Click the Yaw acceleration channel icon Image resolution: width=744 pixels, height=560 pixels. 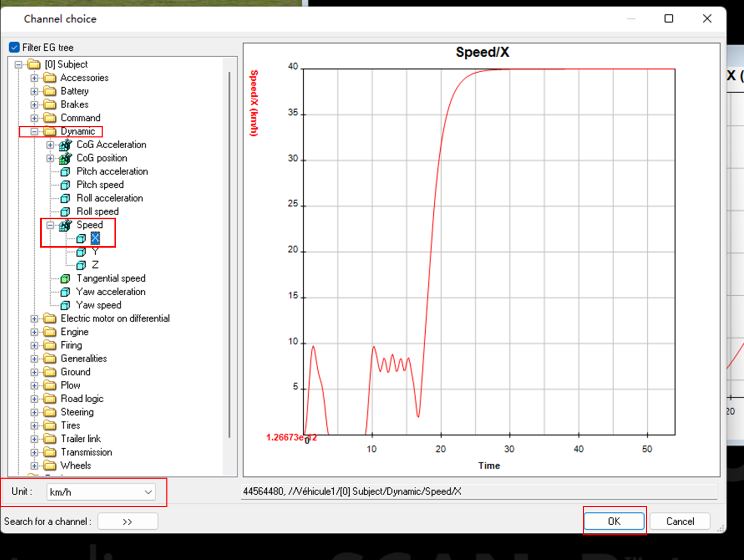[65, 291]
